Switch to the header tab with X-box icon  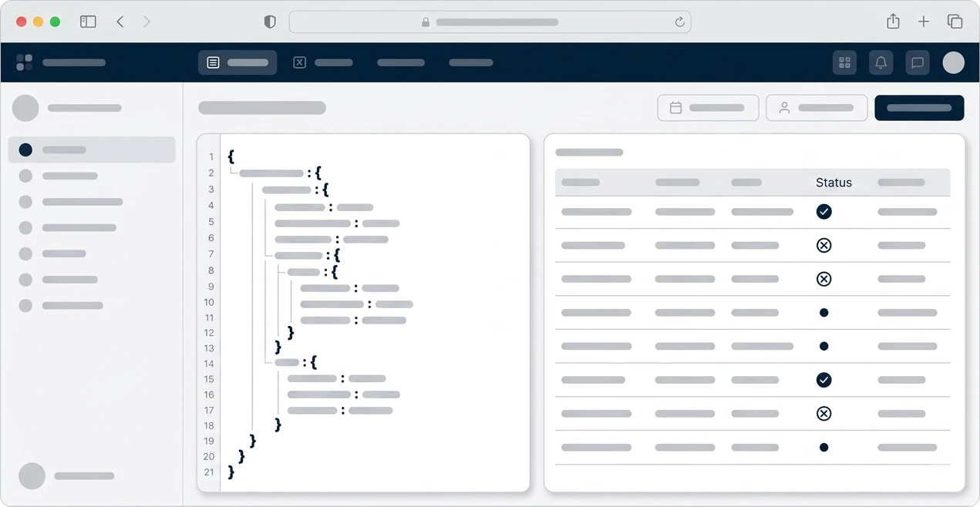tap(323, 62)
